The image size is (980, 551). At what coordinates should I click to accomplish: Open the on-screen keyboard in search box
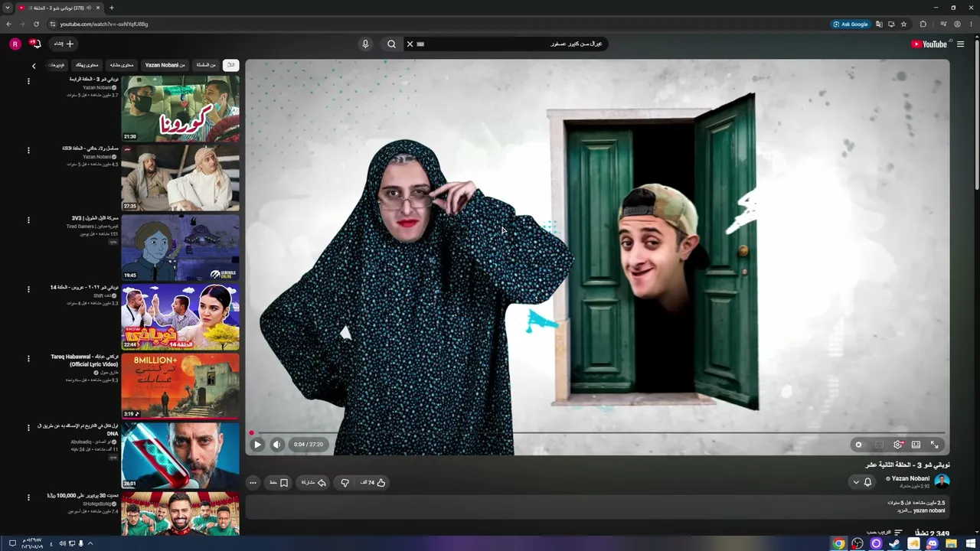pos(420,44)
